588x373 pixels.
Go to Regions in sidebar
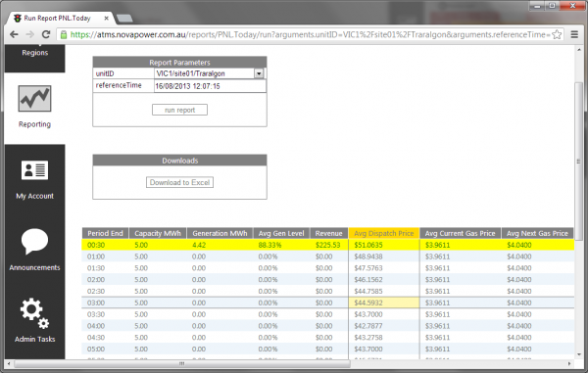(x=35, y=53)
